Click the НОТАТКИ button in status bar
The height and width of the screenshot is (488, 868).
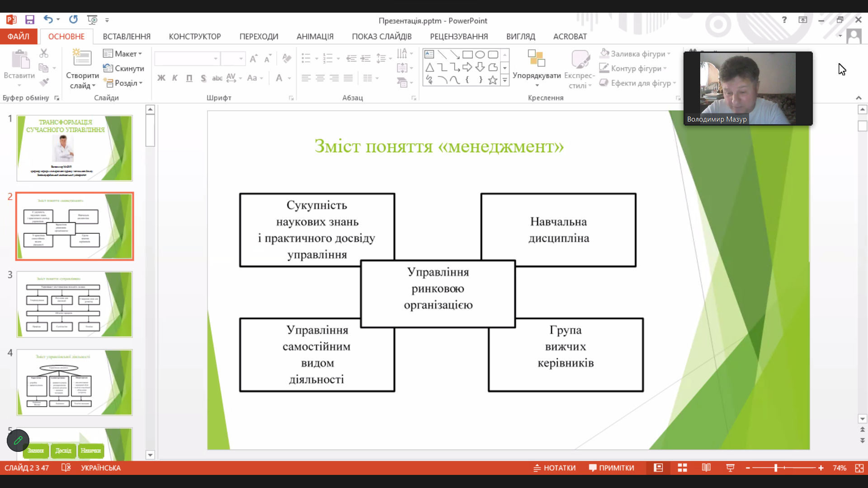[x=554, y=468]
